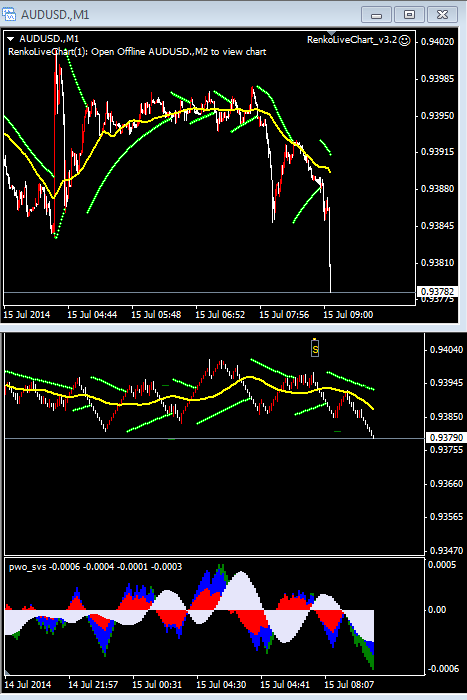Click the RenkoLiveChart_v3.2 expert advisor label
Image resolution: width=467 pixels, height=700 pixels.
352,40
